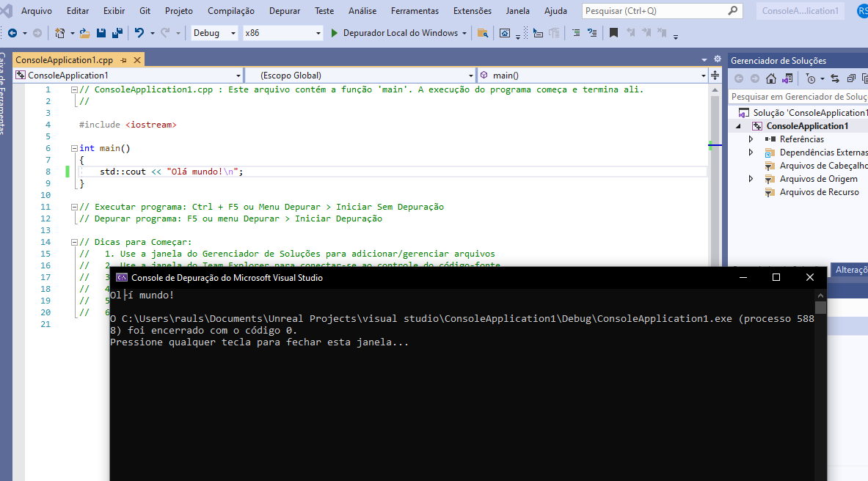This screenshot has width=868, height=481.
Task: Click the Pesquisar (Ctrl+Q) search box
Action: (662, 11)
